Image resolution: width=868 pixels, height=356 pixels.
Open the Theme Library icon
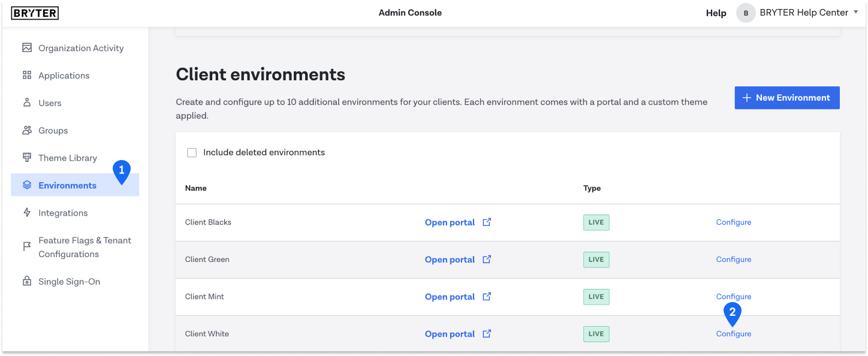point(26,158)
